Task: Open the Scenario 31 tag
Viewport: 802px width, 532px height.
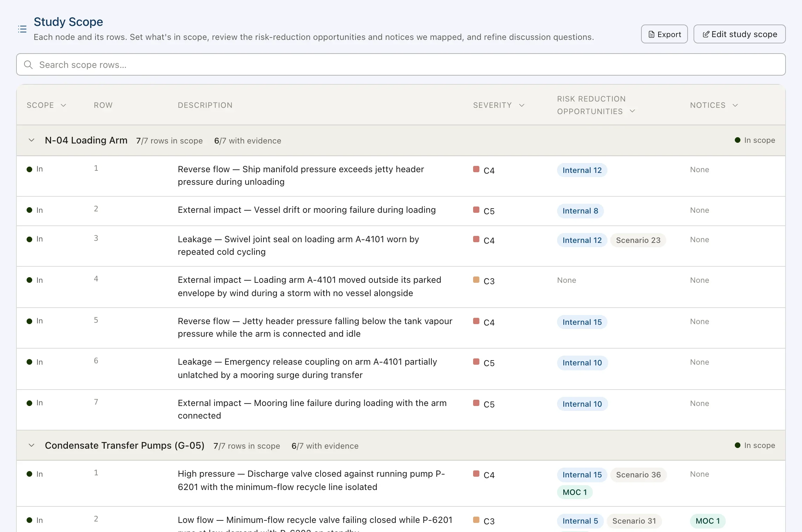Action: (634, 521)
